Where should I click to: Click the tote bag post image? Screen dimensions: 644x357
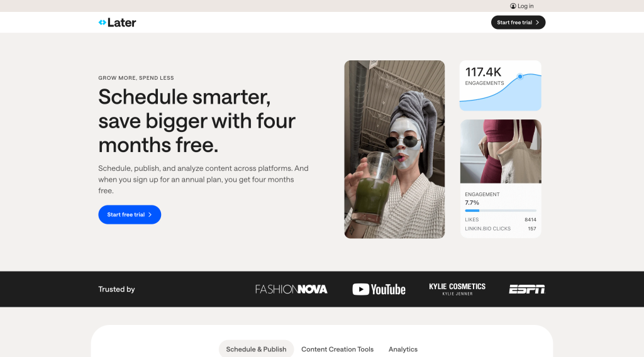coord(501,151)
